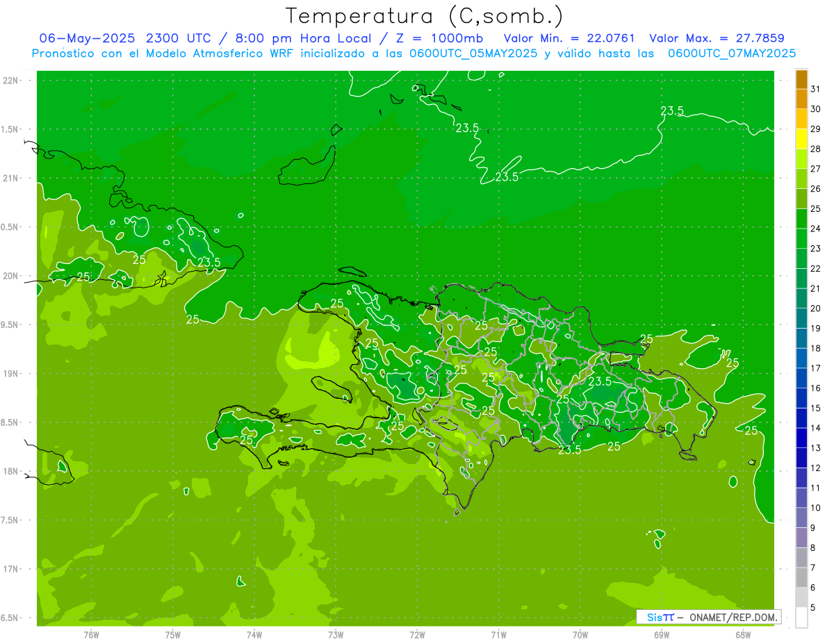Screen dimensions: 834x644
Task: Pick the orange swatch between legend 30 and 31
Action: pyautogui.click(x=801, y=99)
